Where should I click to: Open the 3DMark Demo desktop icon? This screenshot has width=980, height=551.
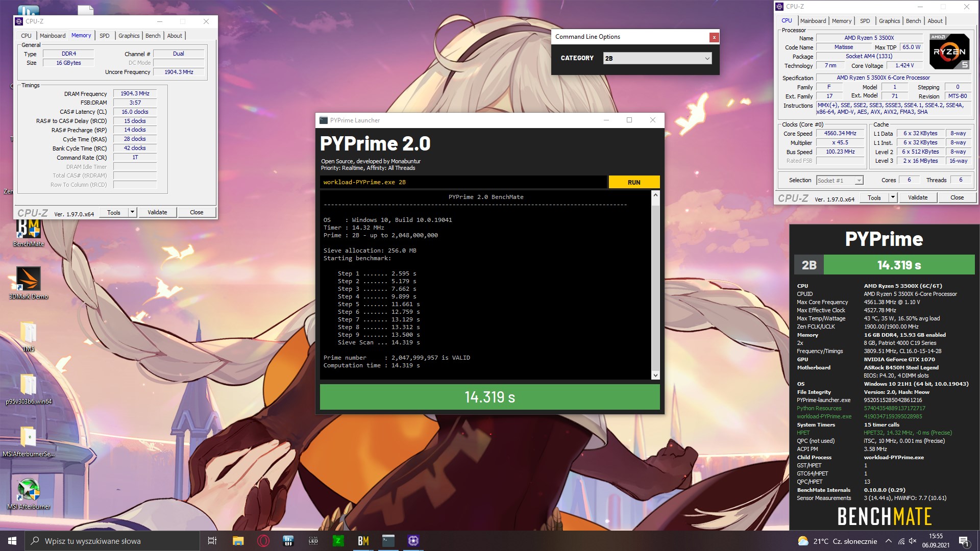29,284
